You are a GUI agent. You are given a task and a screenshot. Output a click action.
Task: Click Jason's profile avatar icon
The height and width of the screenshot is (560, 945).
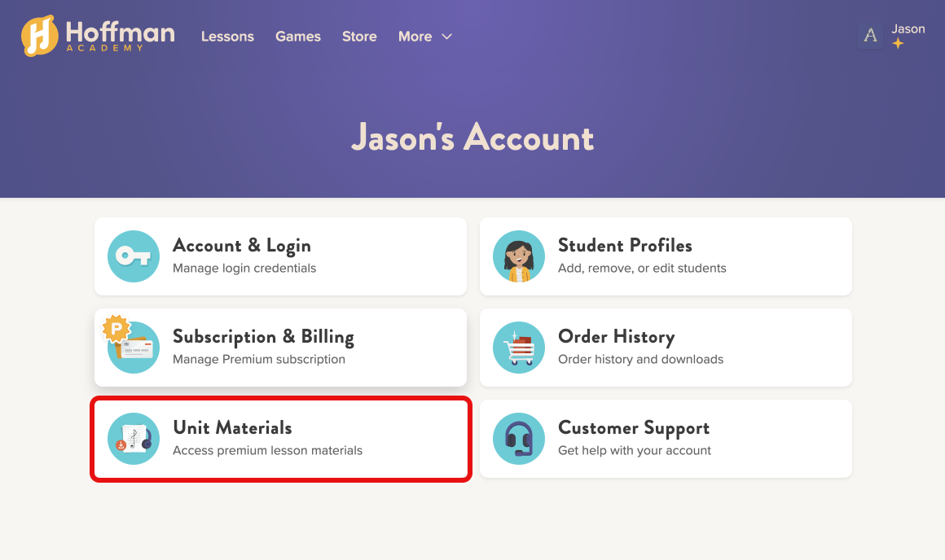(870, 36)
